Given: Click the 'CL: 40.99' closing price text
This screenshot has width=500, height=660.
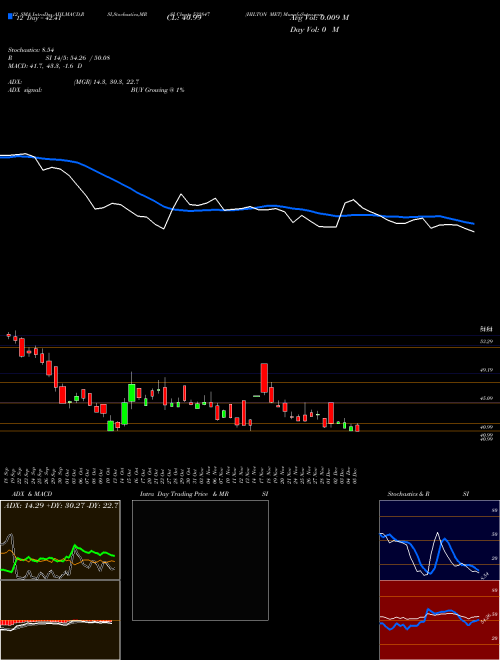Looking at the screenshot, I should coord(184,17).
